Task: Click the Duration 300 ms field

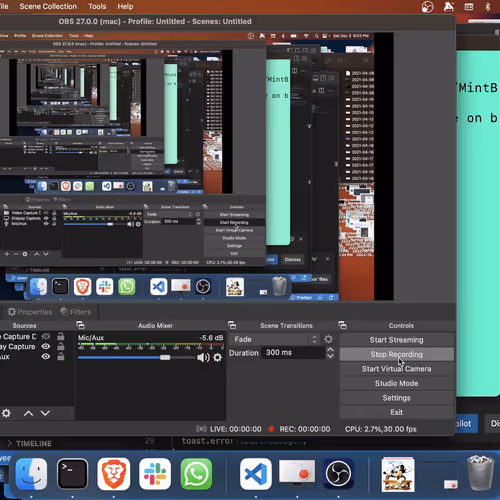Action: pos(293,353)
